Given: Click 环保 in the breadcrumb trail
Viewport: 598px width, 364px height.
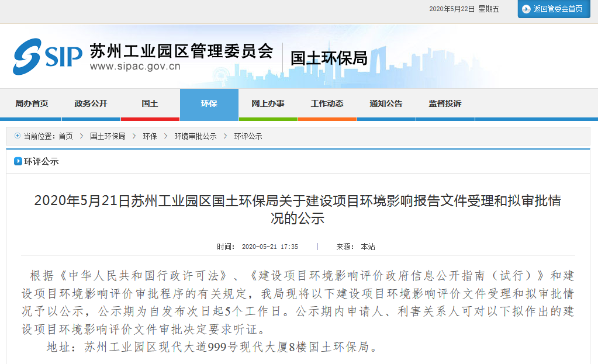Looking at the screenshot, I should [150, 136].
